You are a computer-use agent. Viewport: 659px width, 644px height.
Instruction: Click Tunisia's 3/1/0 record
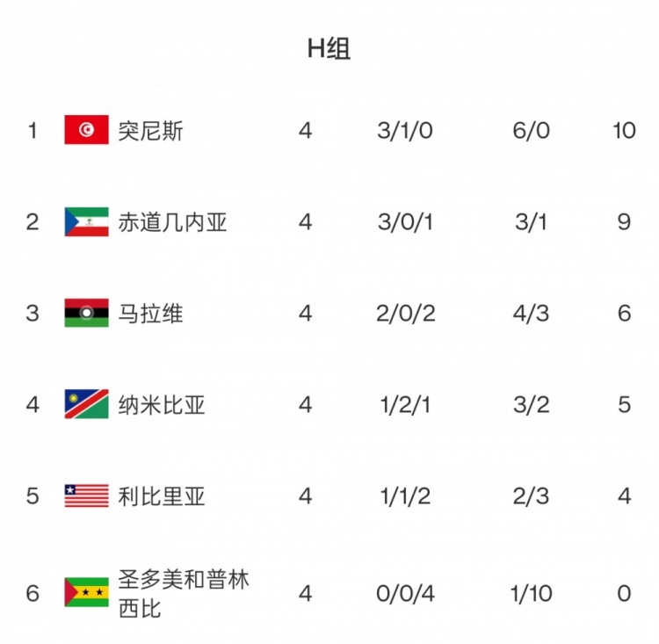(405, 131)
